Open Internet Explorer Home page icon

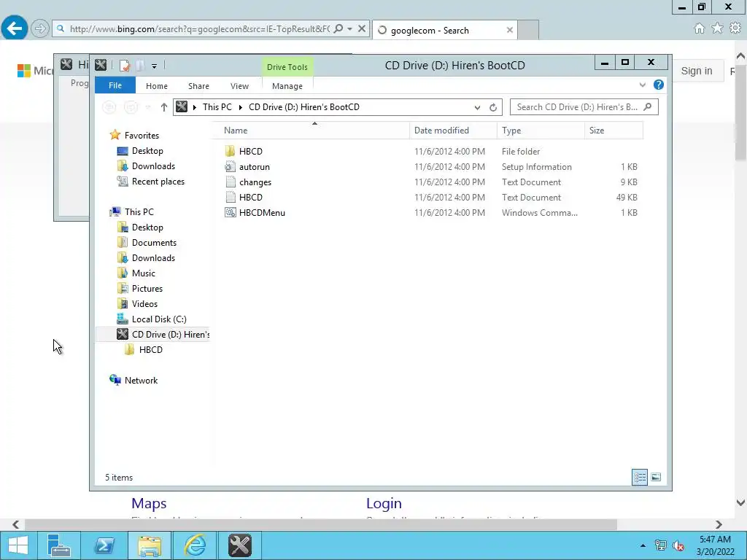699,28
